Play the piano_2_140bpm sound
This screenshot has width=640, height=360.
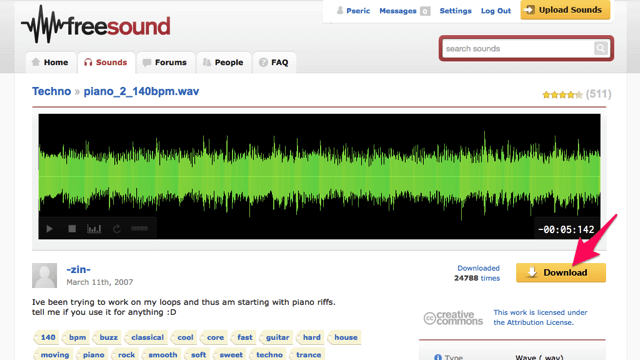(49, 229)
